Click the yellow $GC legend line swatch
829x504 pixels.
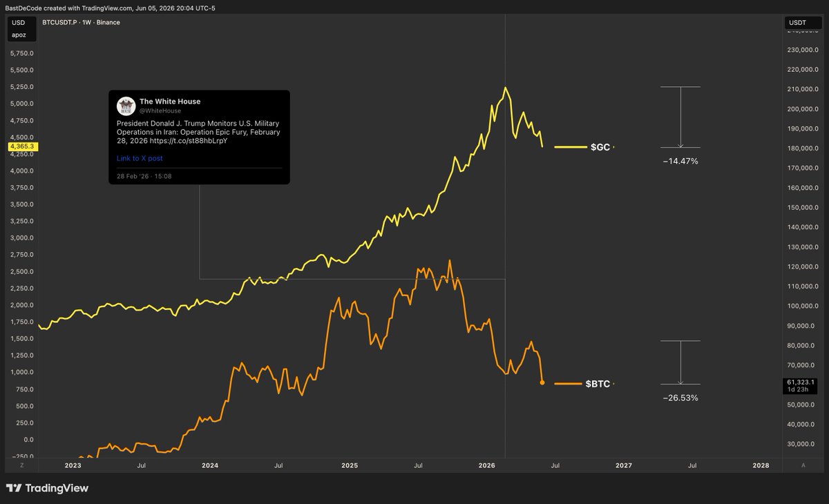pos(570,147)
